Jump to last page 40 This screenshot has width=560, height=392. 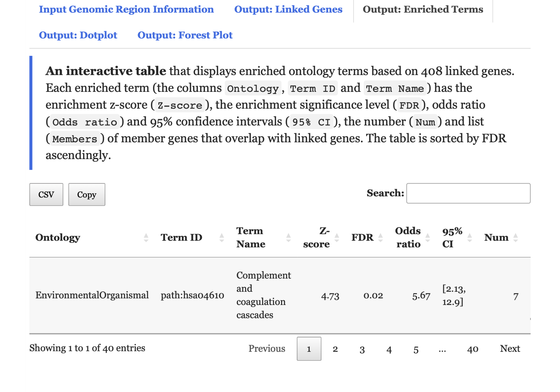tap(472, 349)
